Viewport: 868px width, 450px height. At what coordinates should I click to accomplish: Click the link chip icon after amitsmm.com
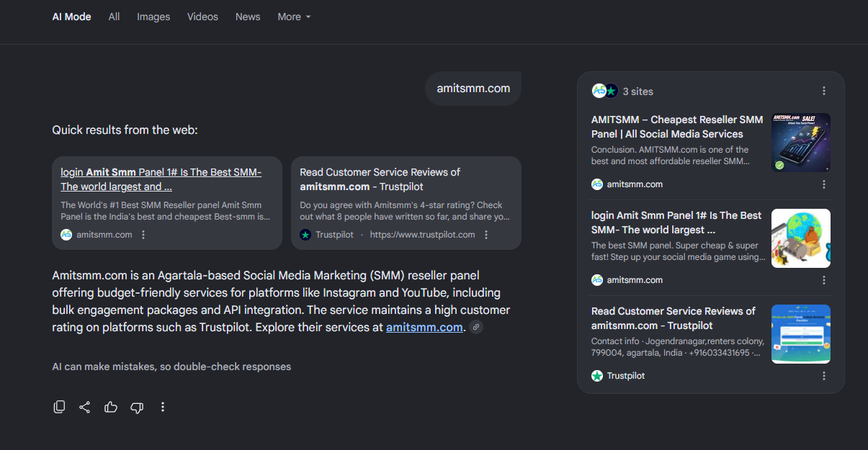click(475, 327)
